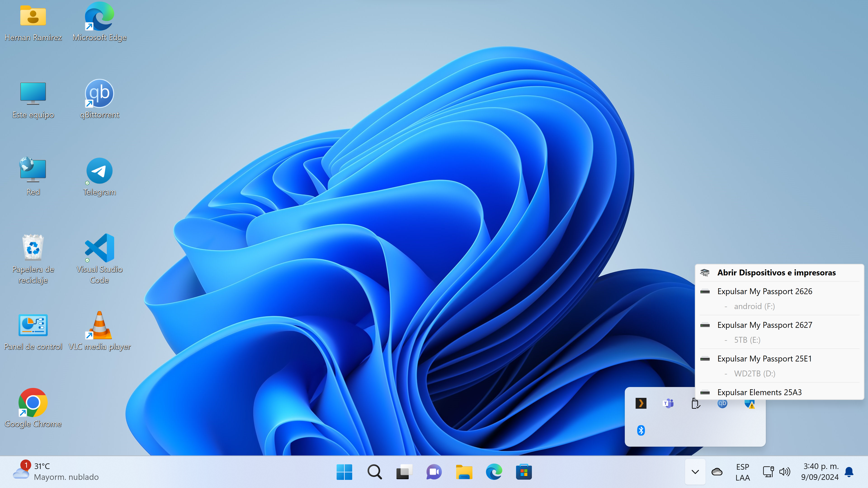868x488 pixels.
Task: Open Task View on the taskbar
Action: point(404,472)
